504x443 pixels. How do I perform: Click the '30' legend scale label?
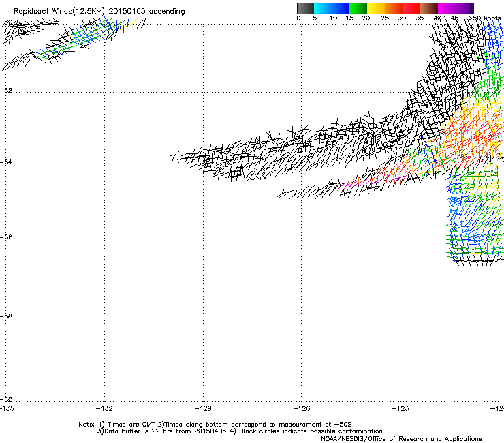(402, 18)
